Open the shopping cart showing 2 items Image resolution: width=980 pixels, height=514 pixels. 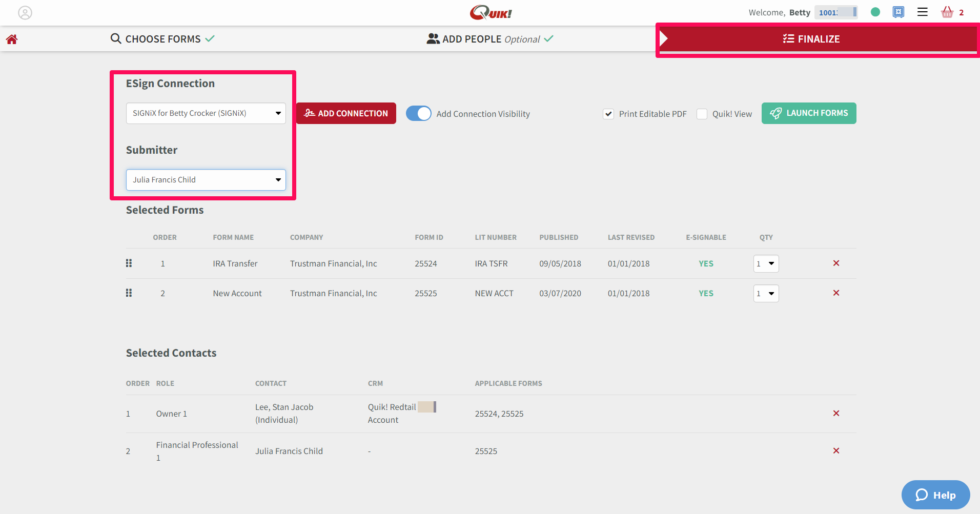click(x=947, y=12)
